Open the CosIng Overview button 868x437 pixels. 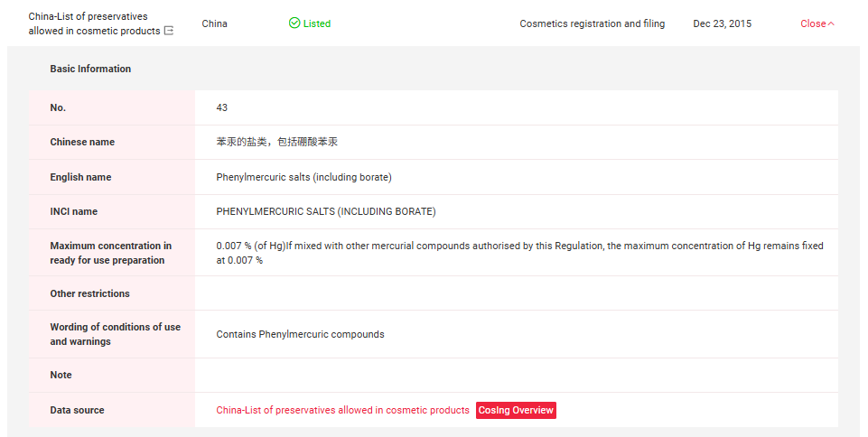point(516,410)
